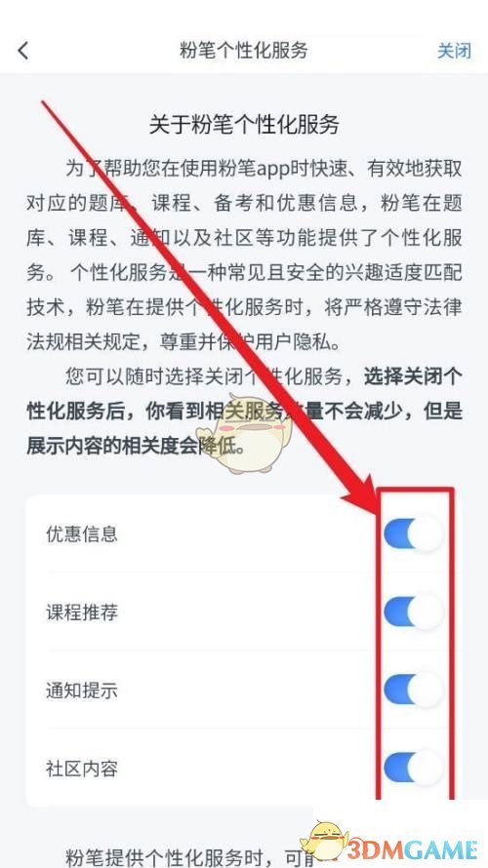488x868 pixels.
Task: Select the 优惠信息 row label
Action: coord(82,533)
